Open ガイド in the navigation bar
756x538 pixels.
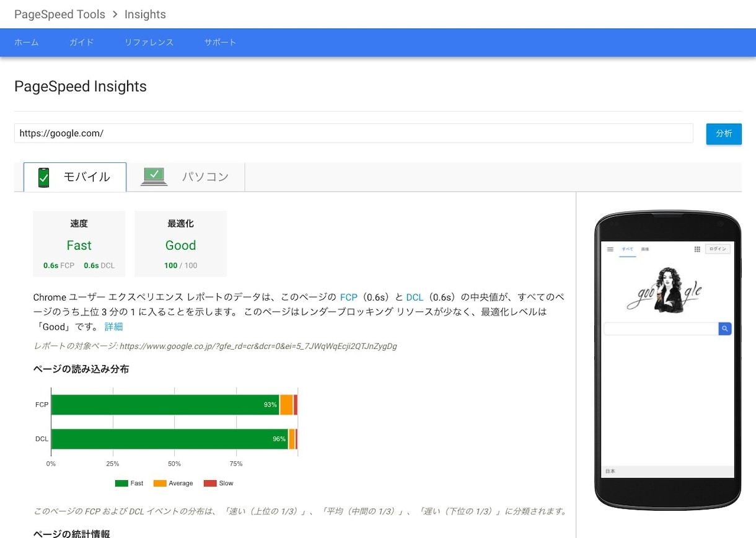82,42
